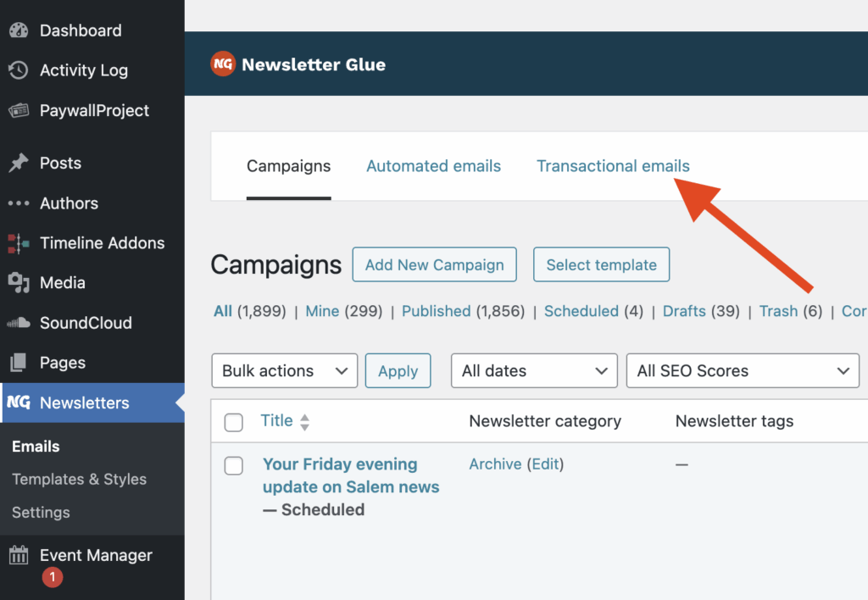868x600 pixels.
Task: Expand the All SEO Scores dropdown
Action: (743, 371)
